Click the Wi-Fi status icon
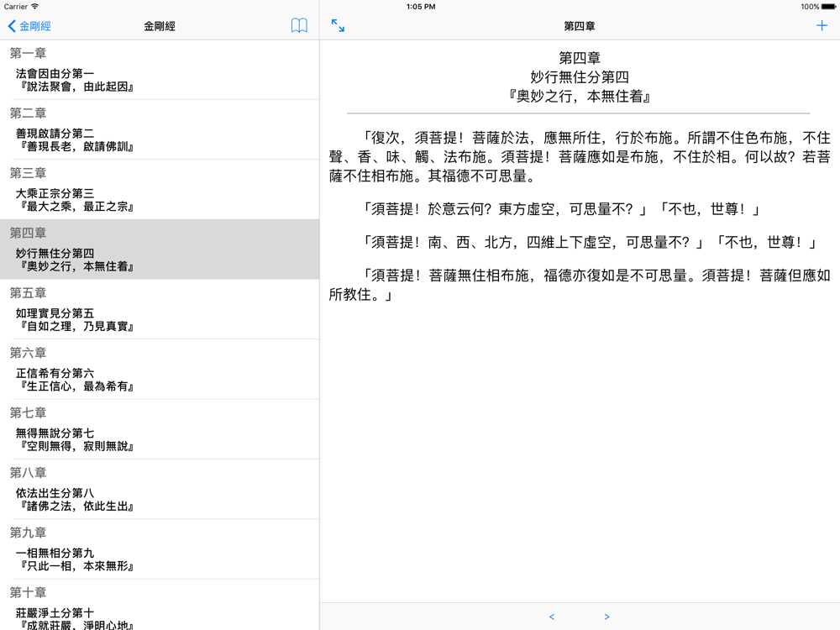Viewport: 840px width, 630px height. coord(34,7)
